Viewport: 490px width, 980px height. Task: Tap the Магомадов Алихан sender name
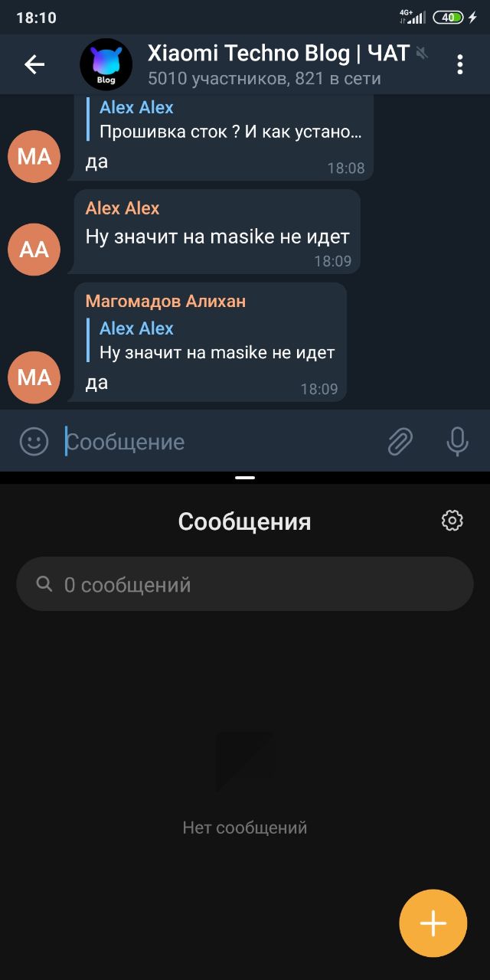[165, 301]
